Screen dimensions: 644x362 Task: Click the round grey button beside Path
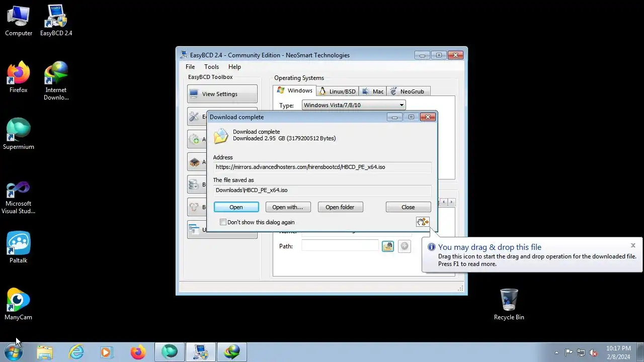(x=405, y=246)
